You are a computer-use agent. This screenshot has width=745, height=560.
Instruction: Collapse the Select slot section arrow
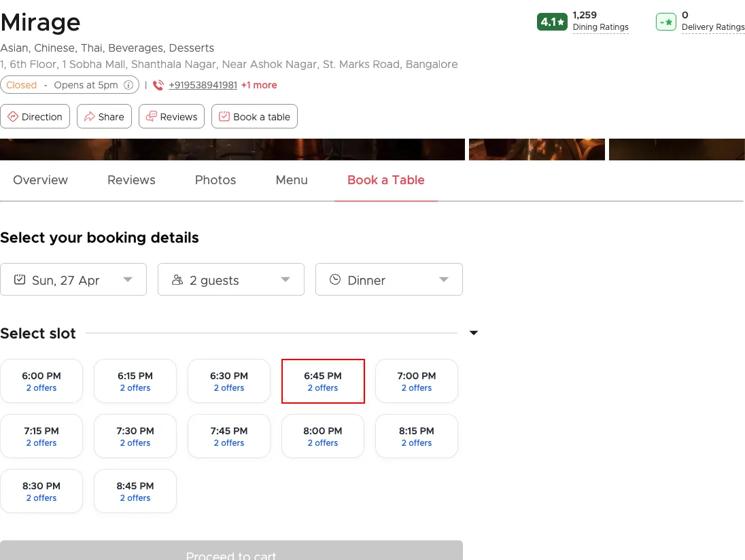pyautogui.click(x=474, y=333)
